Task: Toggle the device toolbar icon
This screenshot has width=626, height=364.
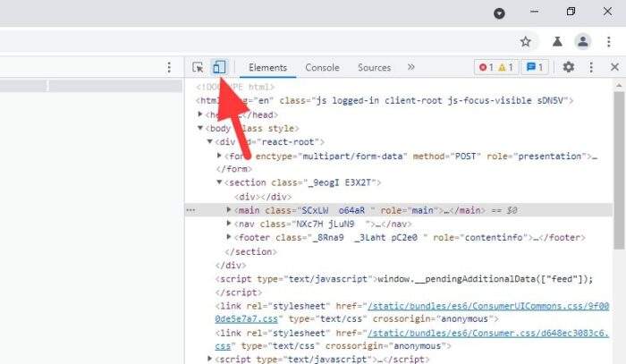Action: click(x=219, y=67)
